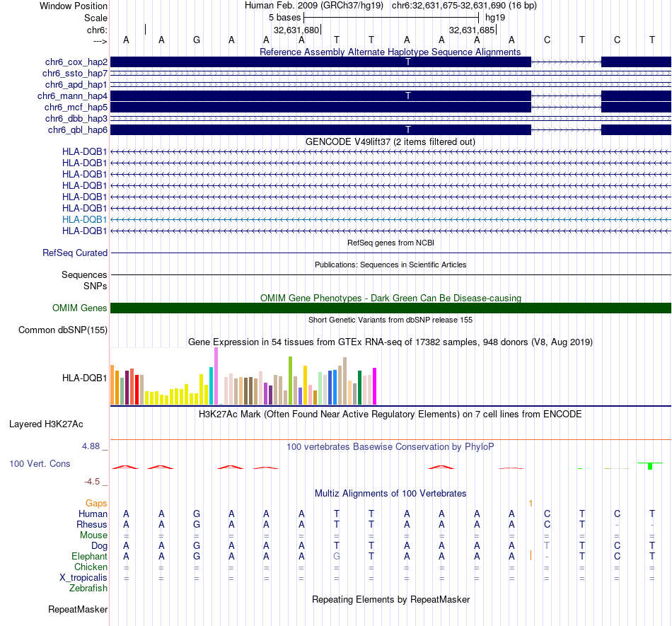Click the T mismatch on chr6_cox_hap2 alignment
Viewport: 672px width, 626px height.
pos(408,62)
